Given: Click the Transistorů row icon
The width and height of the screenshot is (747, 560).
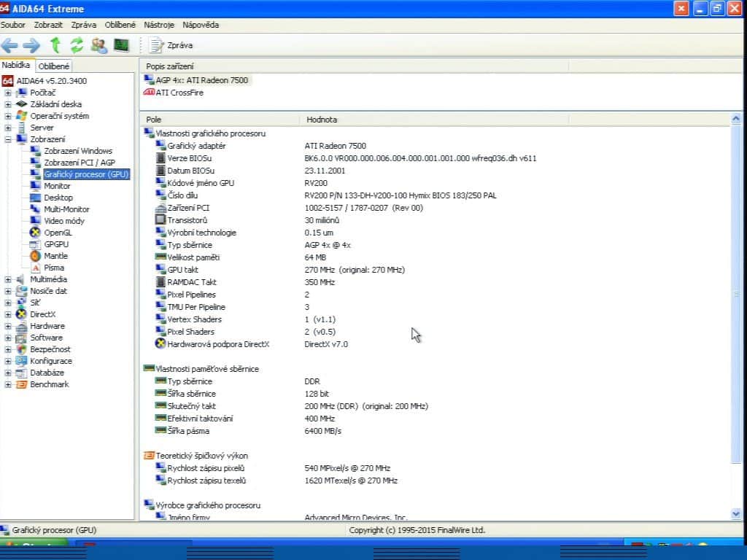Looking at the screenshot, I should pyautogui.click(x=160, y=220).
